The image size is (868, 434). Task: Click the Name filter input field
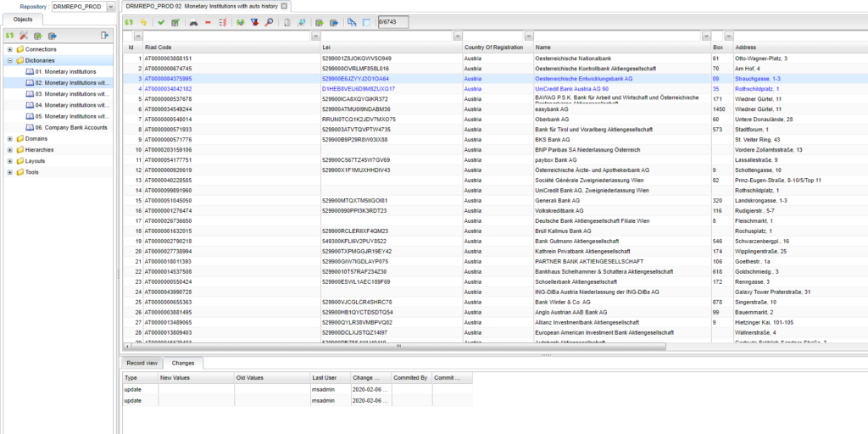[618, 36]
